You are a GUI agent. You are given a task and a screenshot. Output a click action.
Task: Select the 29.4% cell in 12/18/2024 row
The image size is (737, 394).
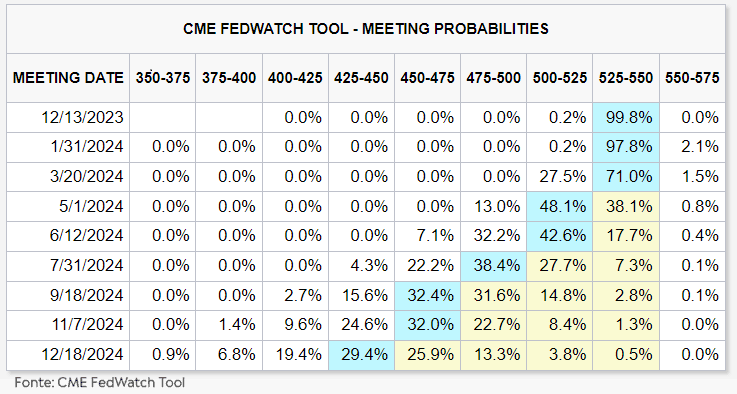[x=361, y=355]
